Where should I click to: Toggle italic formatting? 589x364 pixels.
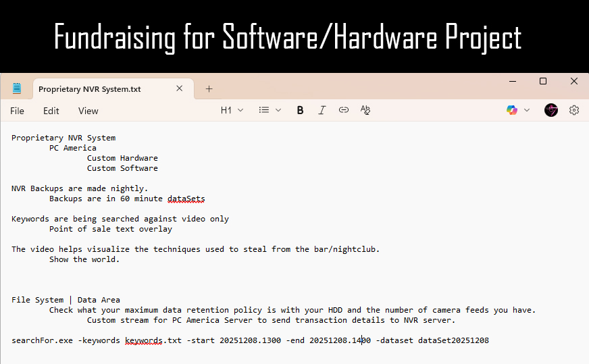(x=322, y=110)
